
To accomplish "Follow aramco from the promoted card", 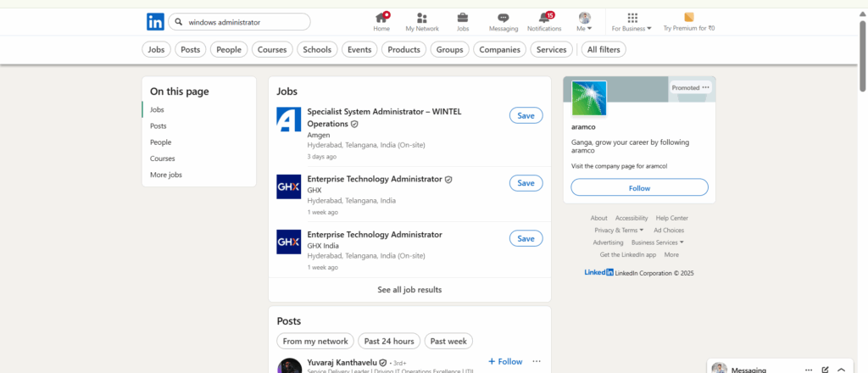I will pyautogui.click(x=639, y=187).
